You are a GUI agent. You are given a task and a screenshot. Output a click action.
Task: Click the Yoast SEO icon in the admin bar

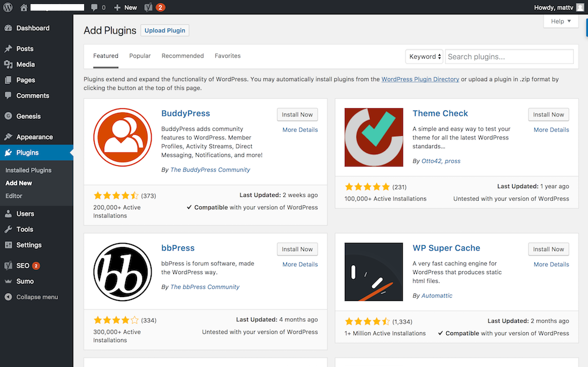(x=149, y=7)
